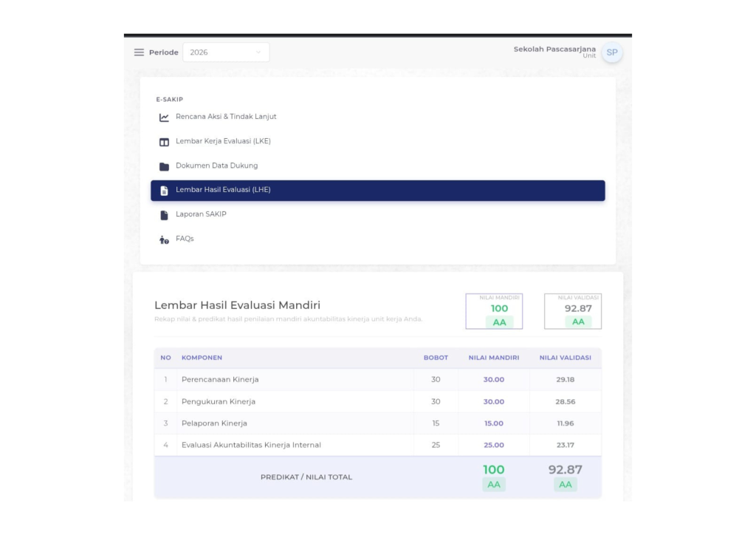Click the Lembar Kerja Evaluasi table icon

(x=164, y=142)
